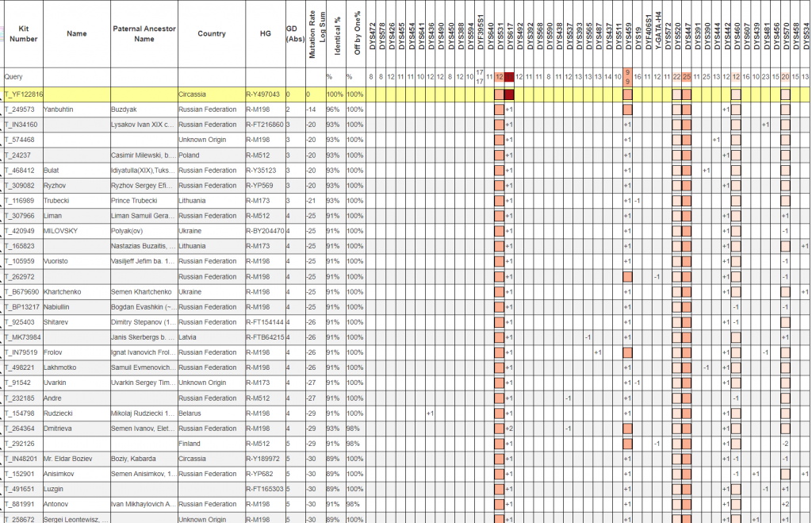
Task: Click the DYS472 marker column header
Action: (x=371, y=34)
